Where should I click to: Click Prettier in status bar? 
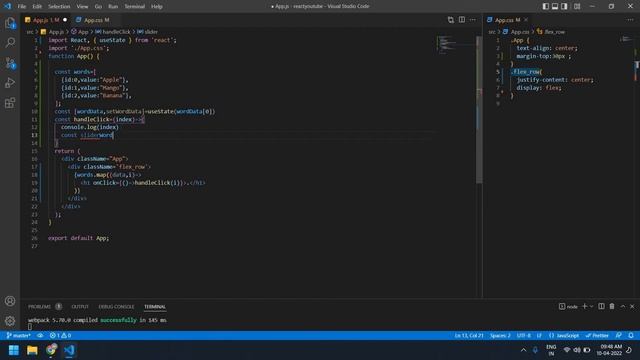click(x=597, y=336)
